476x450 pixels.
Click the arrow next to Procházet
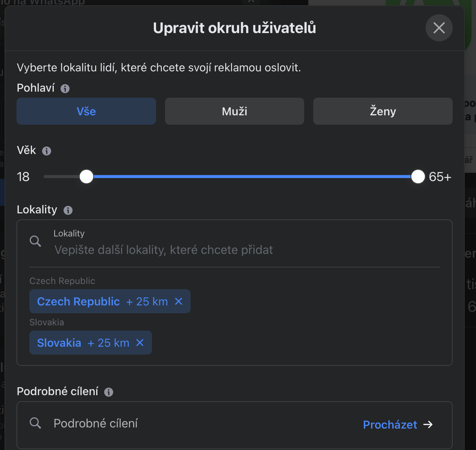point(428,424)
